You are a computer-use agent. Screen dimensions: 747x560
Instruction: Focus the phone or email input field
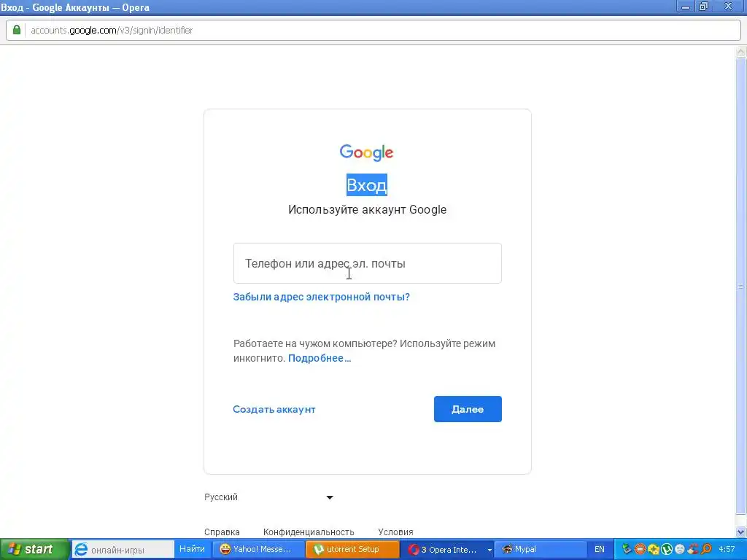pyautogui.click(x=368, y=263)
